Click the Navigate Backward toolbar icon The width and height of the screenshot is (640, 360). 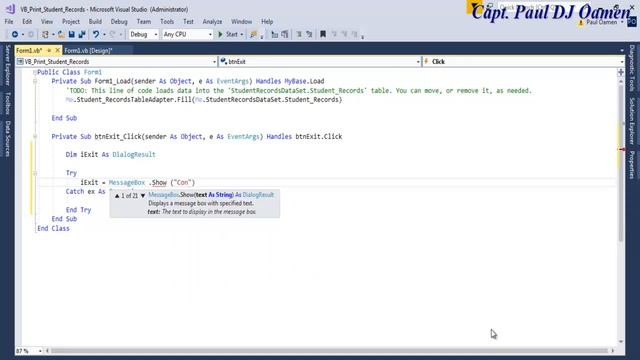click(15, 35)
